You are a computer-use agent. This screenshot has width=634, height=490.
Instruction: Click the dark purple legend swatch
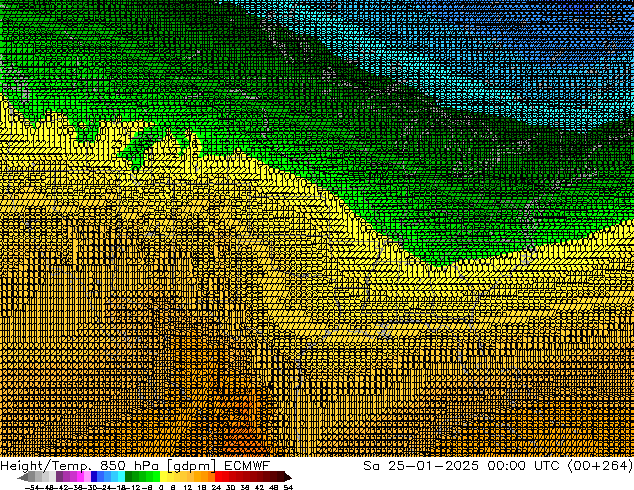[x=59, y=476]
